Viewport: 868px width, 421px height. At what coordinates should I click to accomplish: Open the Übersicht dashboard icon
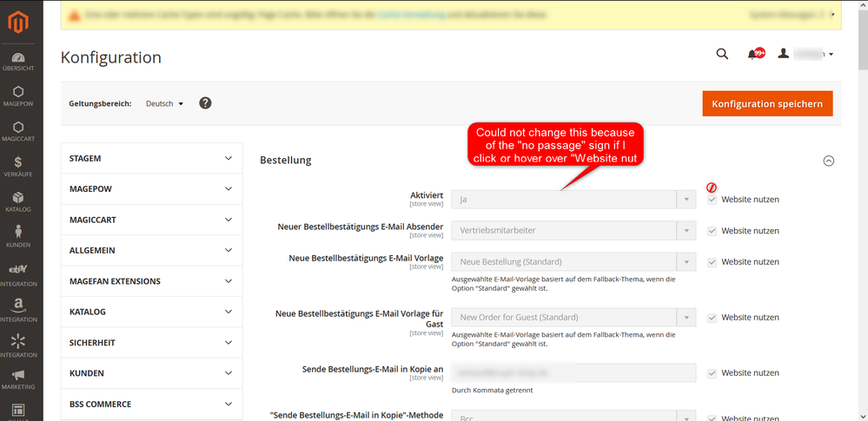pos(18,62)
